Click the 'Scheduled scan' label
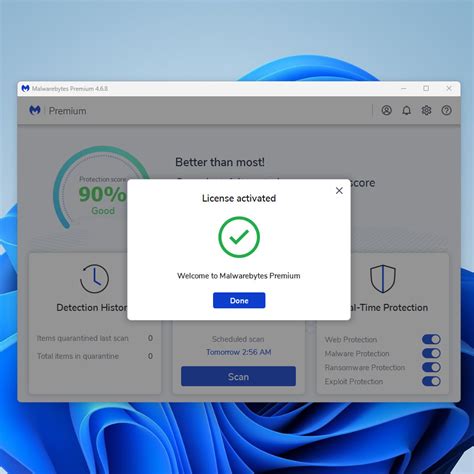This screenshot has width=474, height=474. (x=238, y=339)
